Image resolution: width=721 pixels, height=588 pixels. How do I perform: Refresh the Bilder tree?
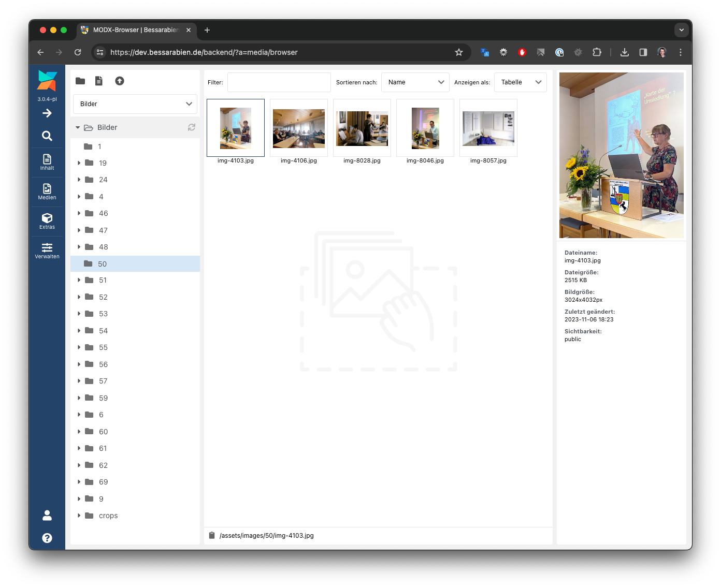[x=192, y=127]
